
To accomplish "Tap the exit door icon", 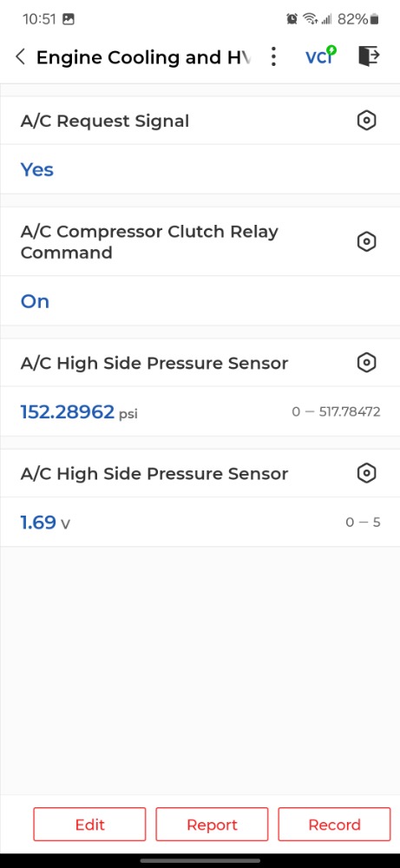I will coord(369,56).
